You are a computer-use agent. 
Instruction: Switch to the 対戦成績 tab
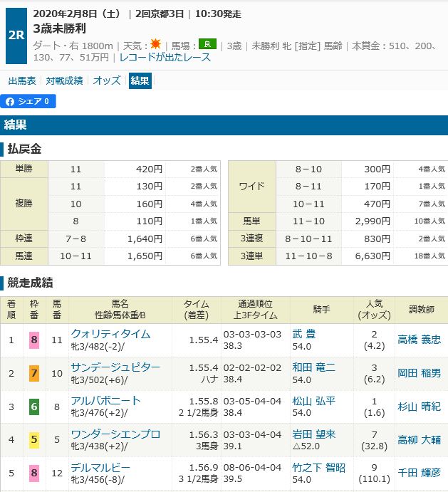tap(64, 80)
